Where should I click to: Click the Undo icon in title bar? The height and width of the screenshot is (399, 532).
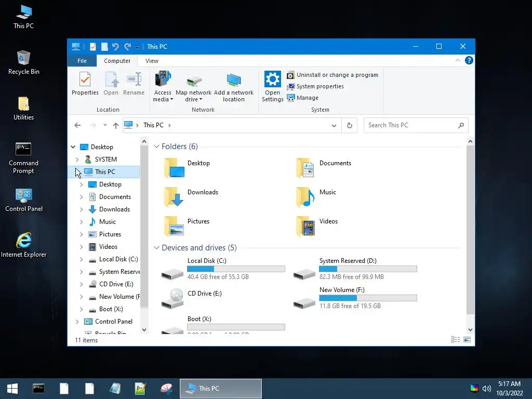(115, 46)
